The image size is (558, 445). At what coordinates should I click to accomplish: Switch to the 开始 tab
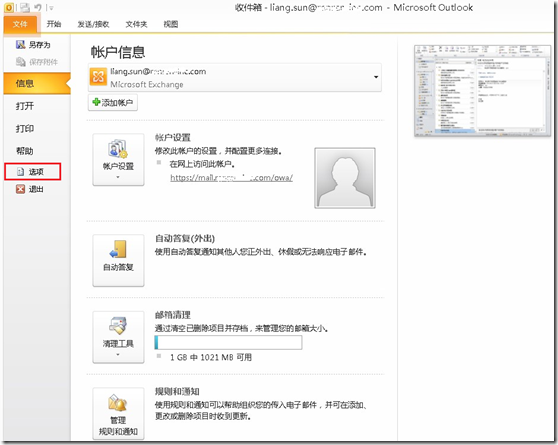pos(54,24)
